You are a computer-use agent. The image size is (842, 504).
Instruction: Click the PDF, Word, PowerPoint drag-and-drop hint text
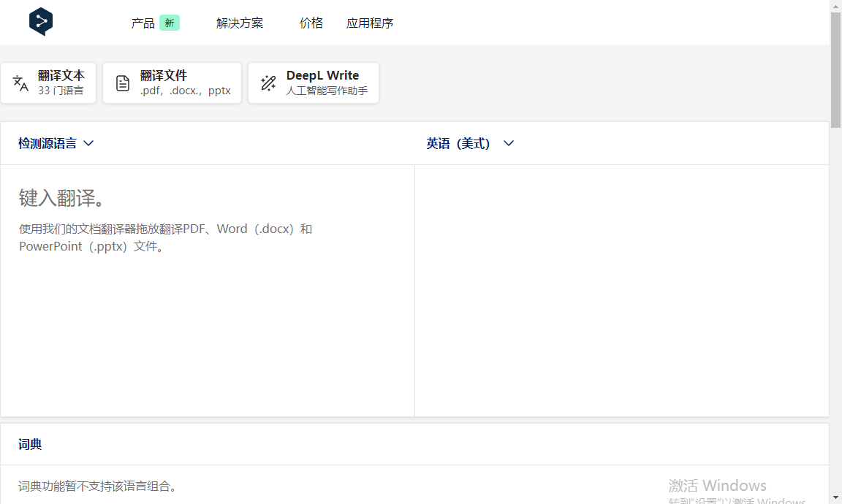pyautogui.click(x=165, y=237)
